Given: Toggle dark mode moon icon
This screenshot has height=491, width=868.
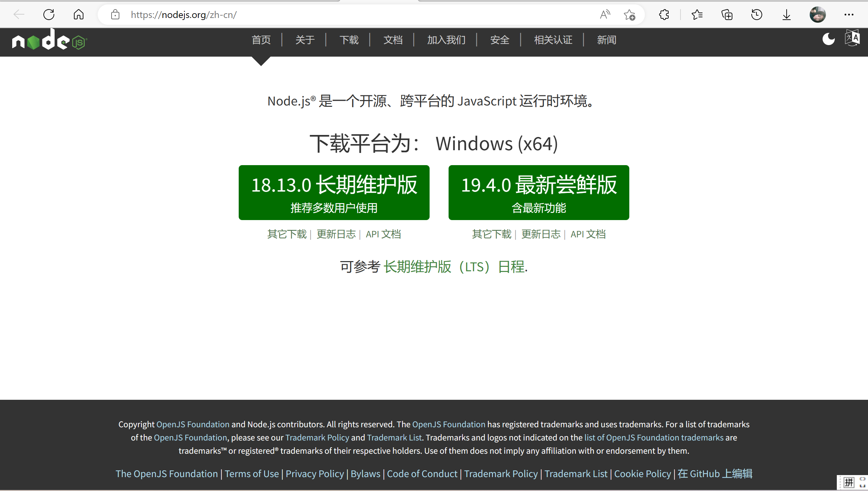Looking at the screenshot, I should click(828, 39).
